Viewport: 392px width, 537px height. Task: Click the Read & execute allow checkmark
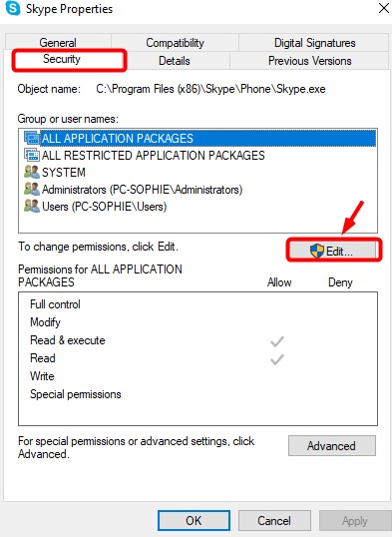point(276,341)
